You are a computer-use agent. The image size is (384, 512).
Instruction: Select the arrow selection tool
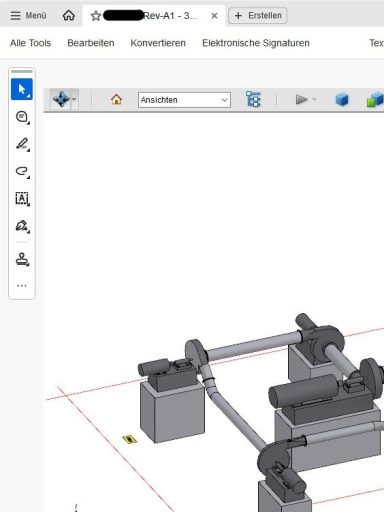click(22, 89)
